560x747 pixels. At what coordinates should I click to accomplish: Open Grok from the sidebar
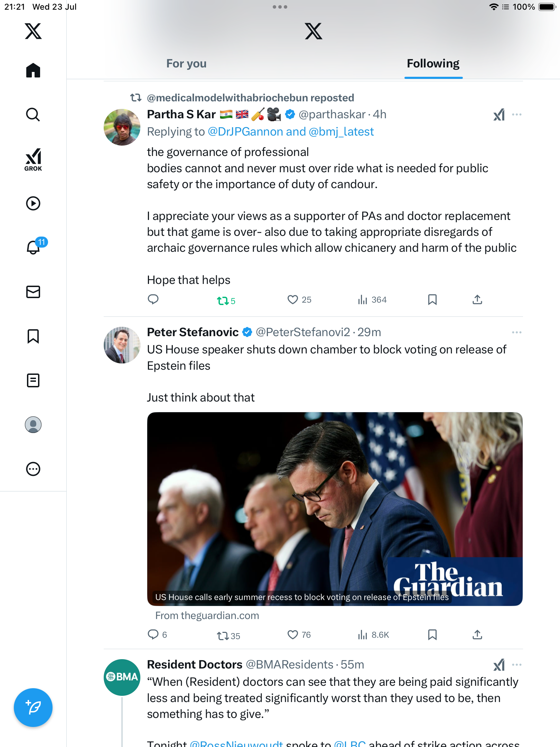click(33, 160)
